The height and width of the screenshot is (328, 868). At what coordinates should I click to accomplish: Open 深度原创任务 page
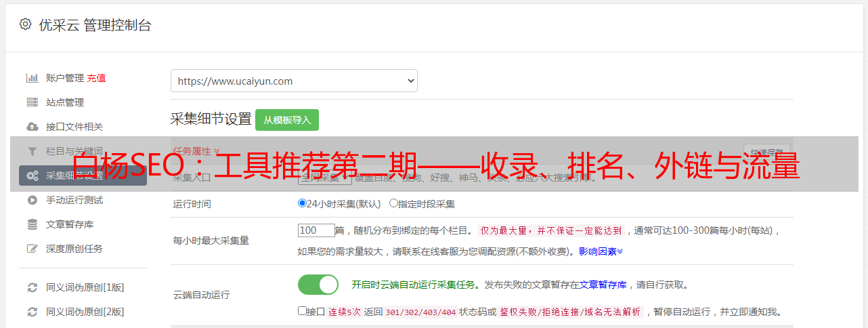point(74,249)
